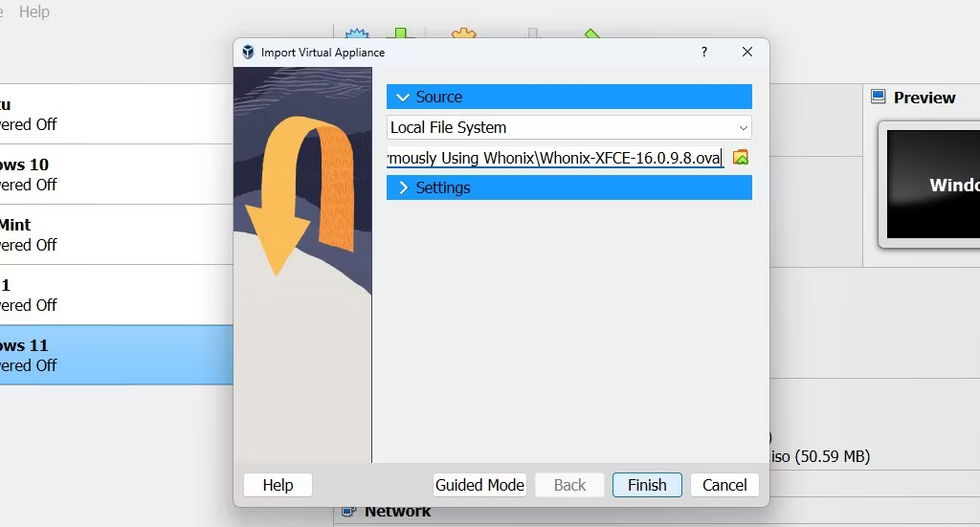
Task: Click the dialog's Help button
Action: [x=278, y=485]
